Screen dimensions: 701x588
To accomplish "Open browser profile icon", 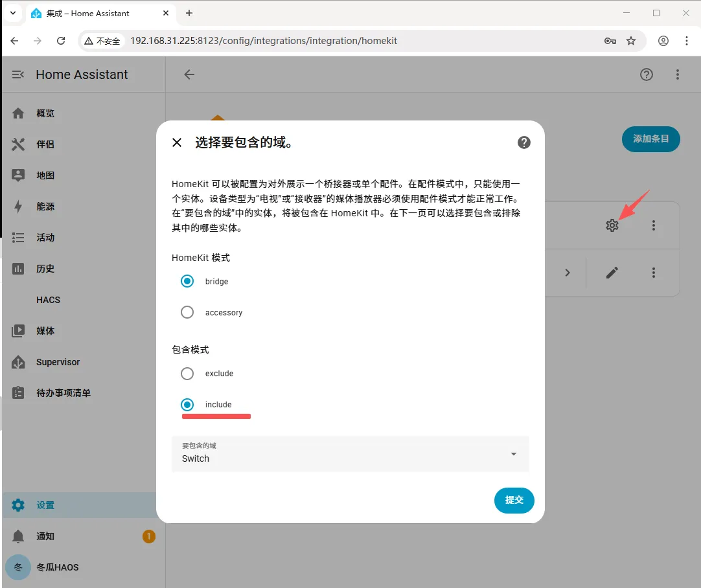I will tap(663, 41).
